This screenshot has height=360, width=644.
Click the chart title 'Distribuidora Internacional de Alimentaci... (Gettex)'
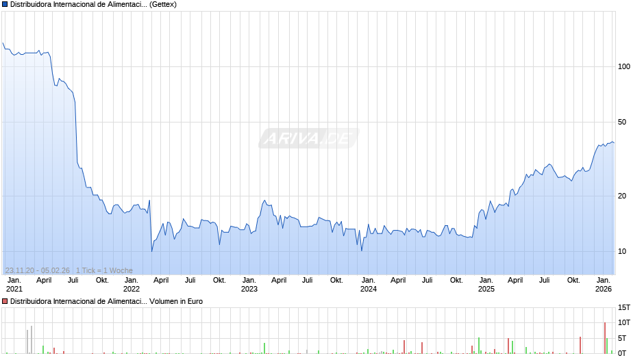[x=93, y=5]
